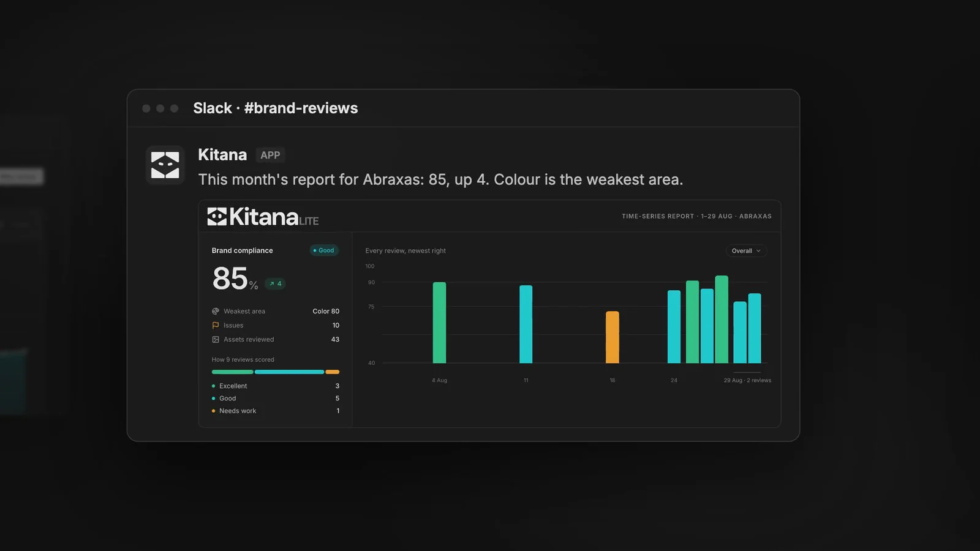
Task: Click the Good status badge
Action: click(x=324, y=250)
